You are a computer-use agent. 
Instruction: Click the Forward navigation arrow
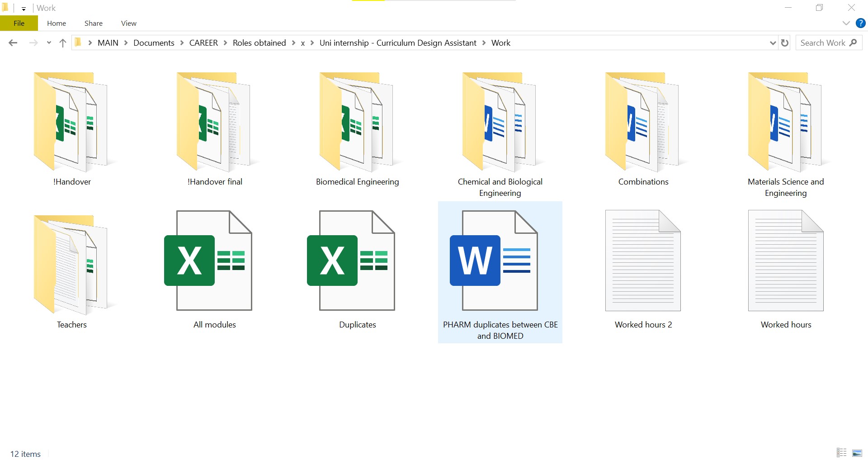[x=33, y=43]
